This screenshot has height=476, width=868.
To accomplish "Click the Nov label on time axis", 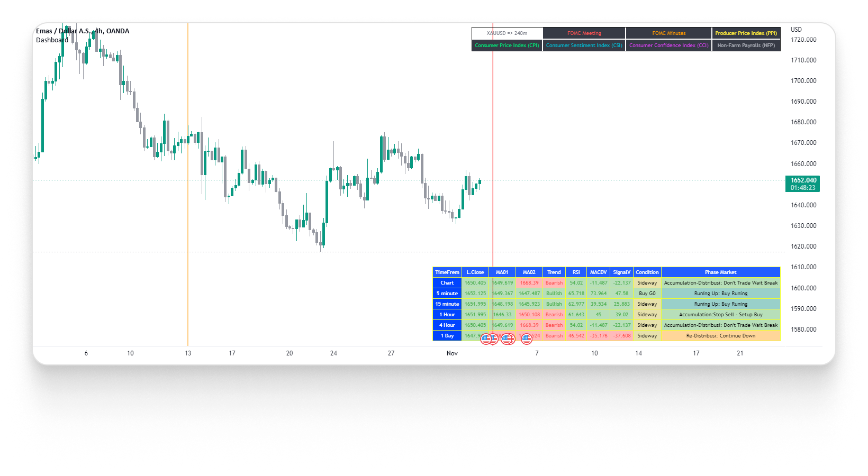I will (452, 353).
